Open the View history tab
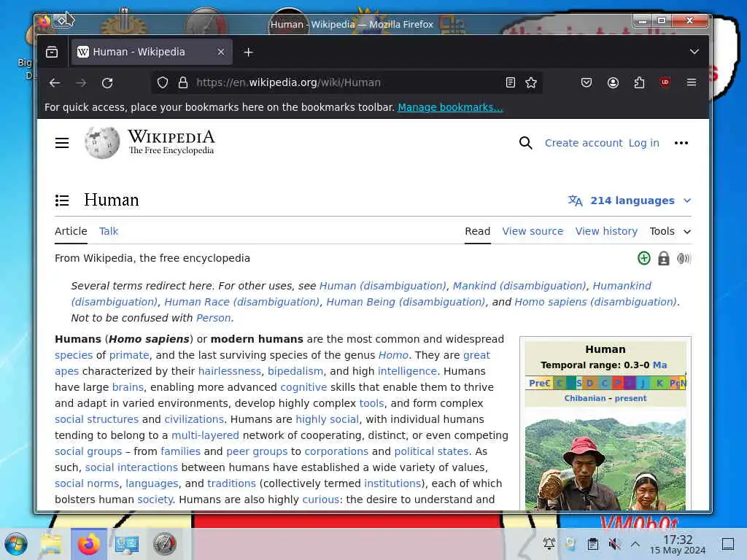Viewport: 747px width, 560px height. (606, 231)
